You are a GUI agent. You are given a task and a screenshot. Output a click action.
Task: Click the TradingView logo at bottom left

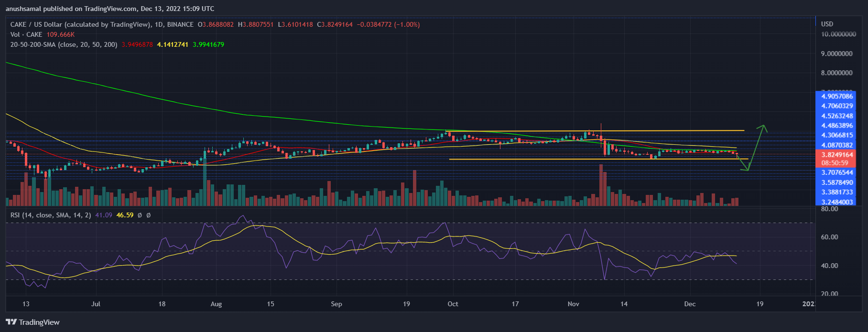pos(33,322)
